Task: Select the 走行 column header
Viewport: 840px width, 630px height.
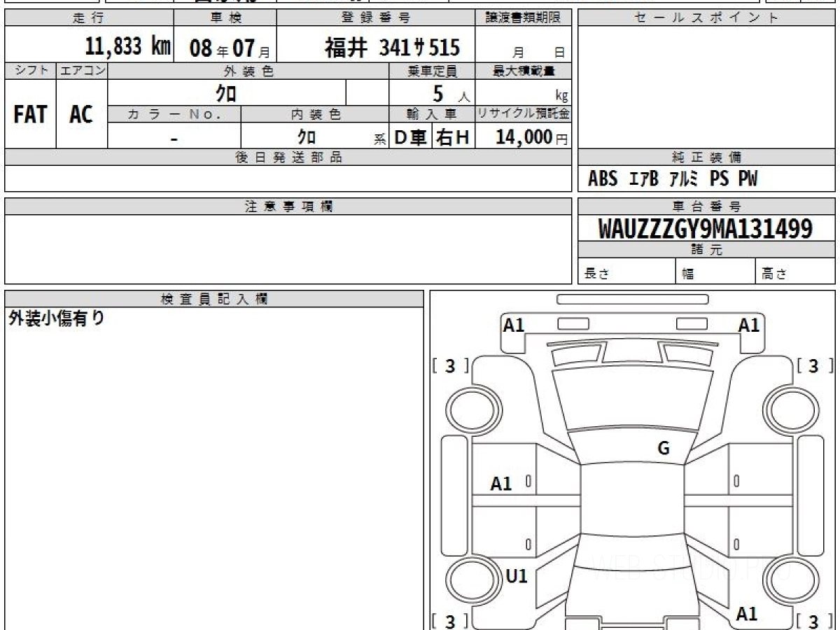Action: pyautogui.click(x=89, y=18)
